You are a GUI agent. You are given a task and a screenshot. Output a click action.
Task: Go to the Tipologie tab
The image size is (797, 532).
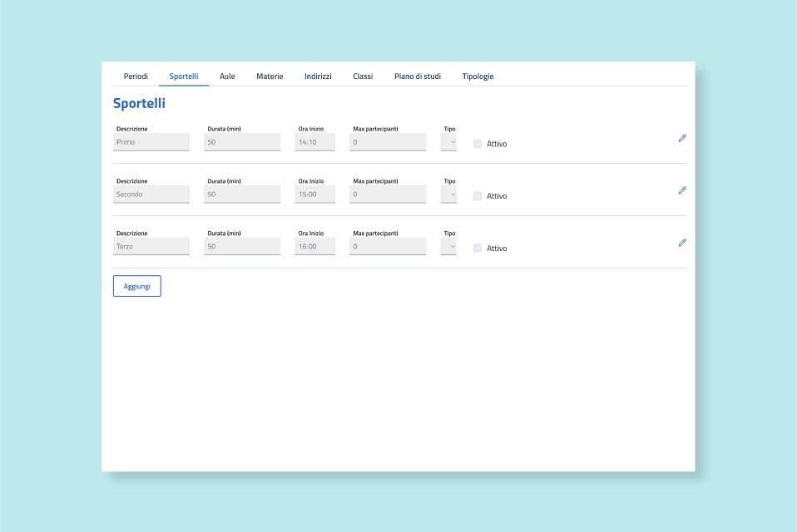coord(478,76)
